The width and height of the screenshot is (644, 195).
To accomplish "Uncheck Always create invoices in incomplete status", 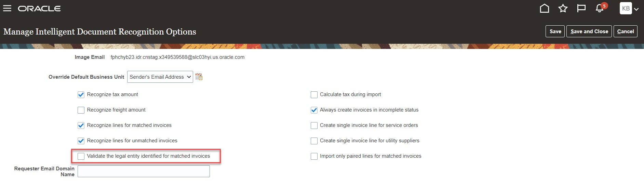I will click(314, 110).
